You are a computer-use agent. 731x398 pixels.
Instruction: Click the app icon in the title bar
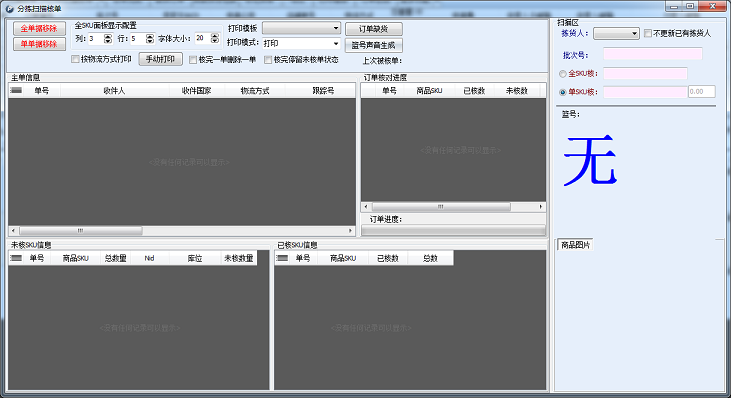9,8
